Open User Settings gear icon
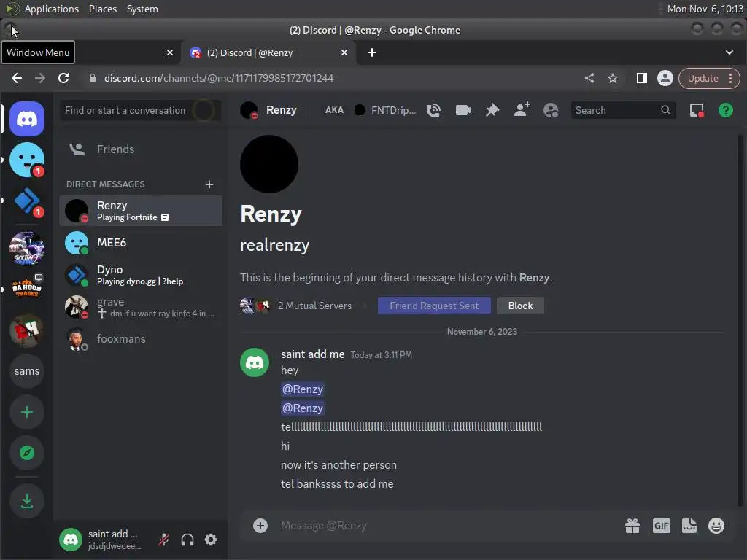This screenshot has width=747, height=560. 211,540
